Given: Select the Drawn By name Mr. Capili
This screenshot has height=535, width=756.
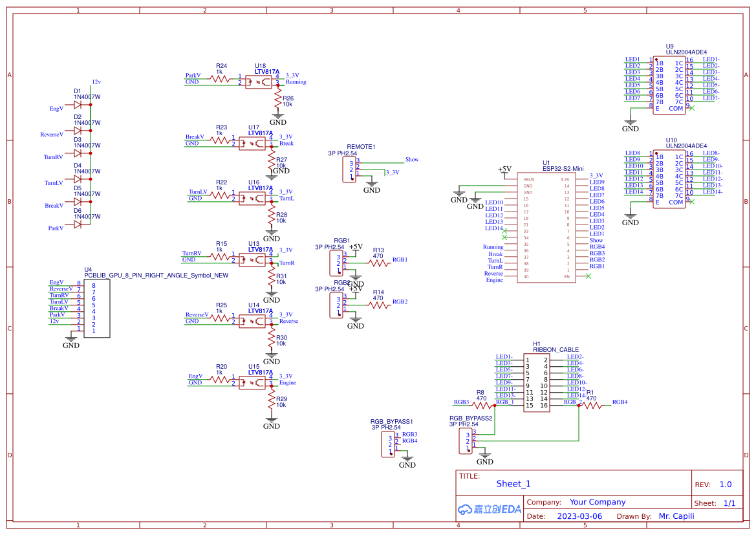Looking at the screenshot, I should coord(676,516).
